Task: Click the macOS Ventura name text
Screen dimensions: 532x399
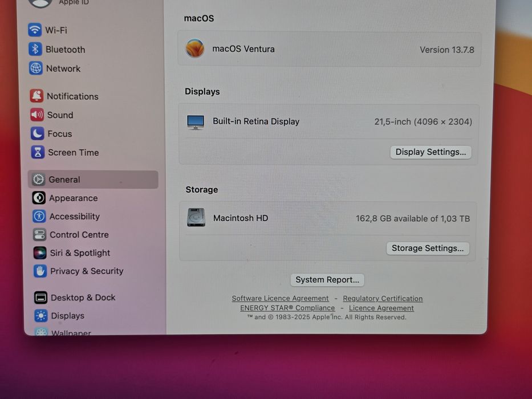Action: click(243, 49)
